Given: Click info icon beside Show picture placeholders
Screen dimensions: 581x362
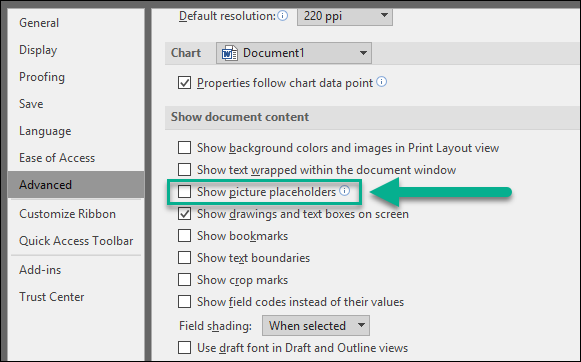Looking at the screenshot, I should 345,191.
